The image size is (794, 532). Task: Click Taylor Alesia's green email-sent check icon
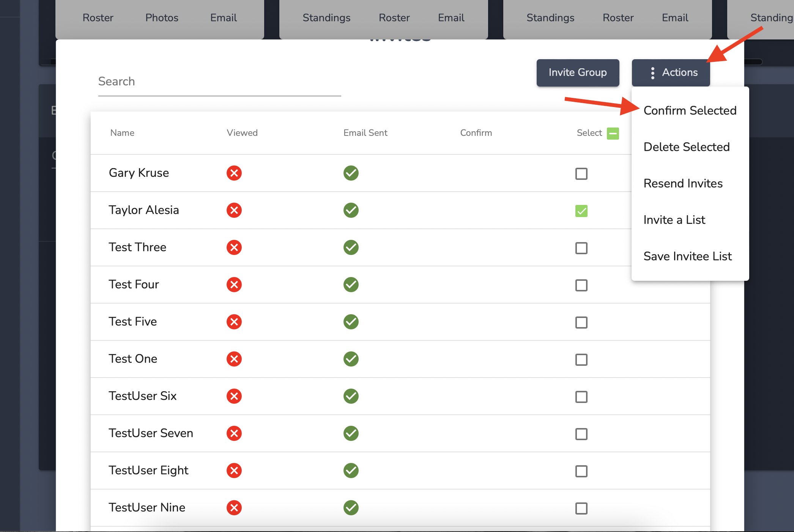pyautogui.click(x=351, y=210)
